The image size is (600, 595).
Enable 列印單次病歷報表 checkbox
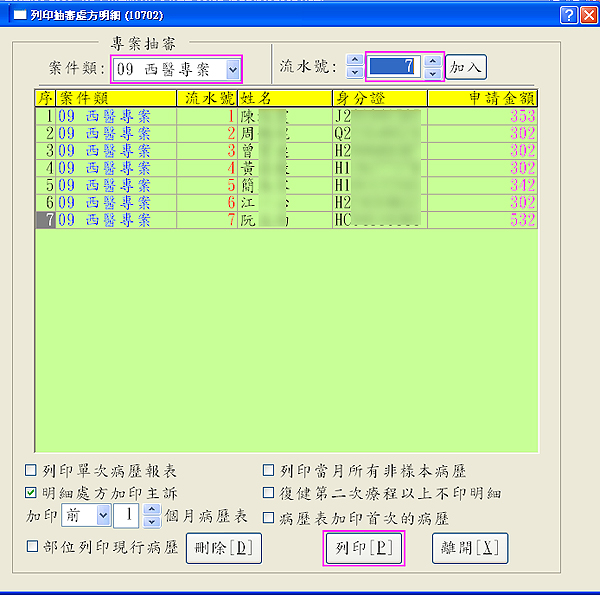[x=32, y=471]
